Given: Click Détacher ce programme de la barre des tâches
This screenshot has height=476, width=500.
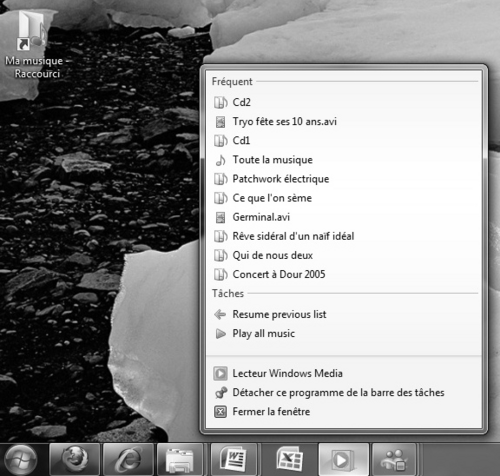Looking at the screenshot, I should [x=344, y=393].
